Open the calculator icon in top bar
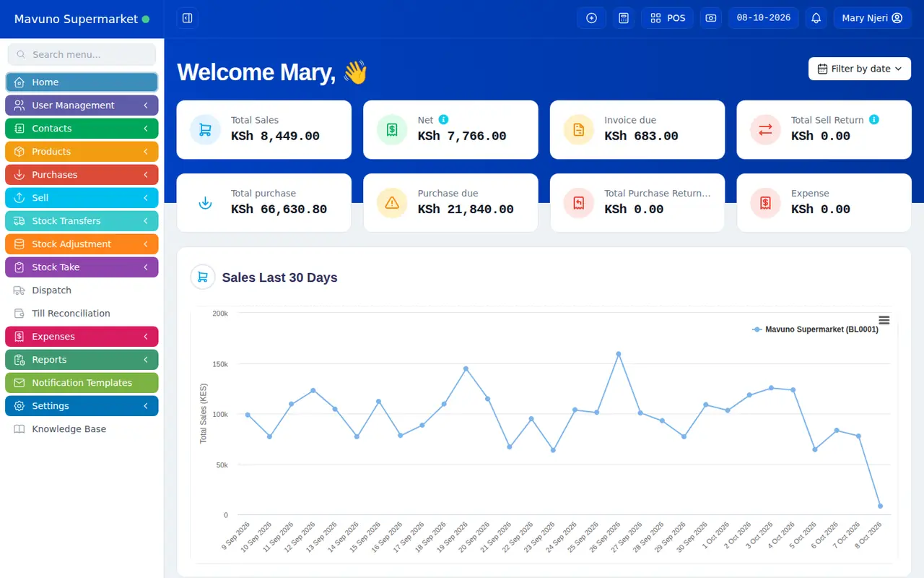This screenshot has height=578, width=924. [624, 18]
